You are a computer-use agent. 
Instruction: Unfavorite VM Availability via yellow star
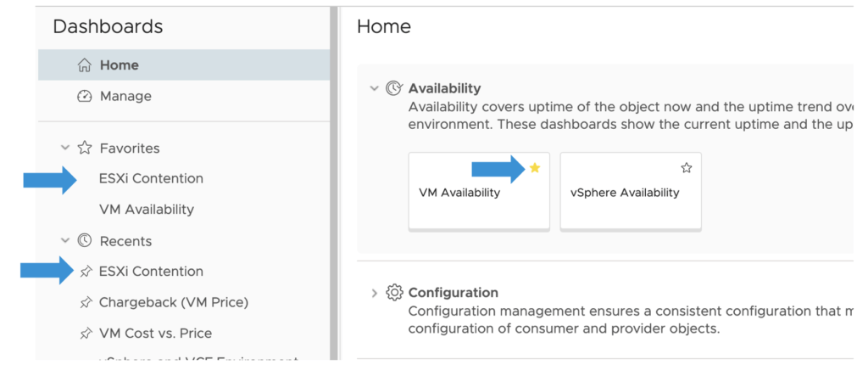coord(535,168)
